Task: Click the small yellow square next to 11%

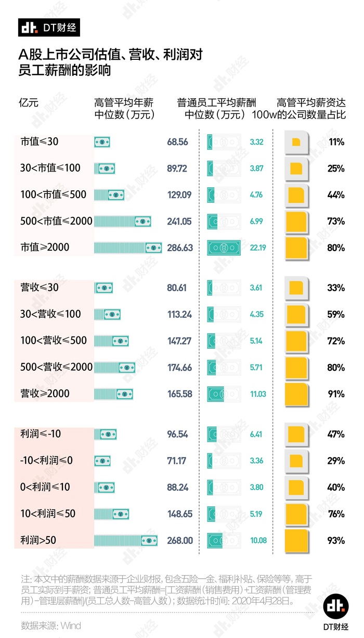Action: (296, 142)
